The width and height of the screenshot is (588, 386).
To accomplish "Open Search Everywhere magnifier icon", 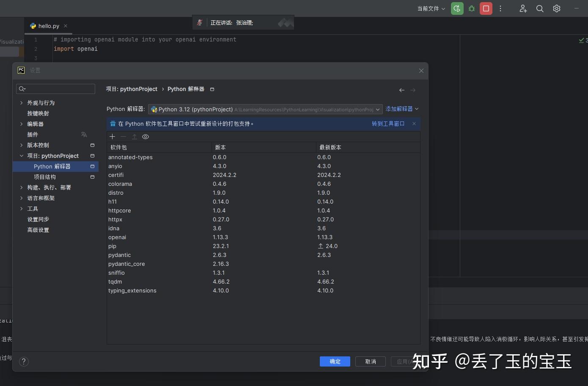I will tap(540, 8).
